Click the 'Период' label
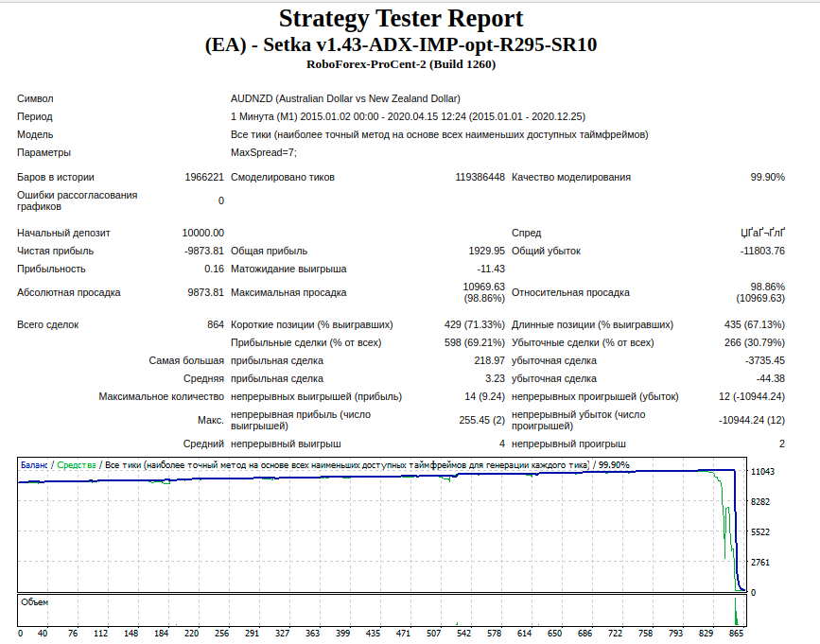 [34, 116]
